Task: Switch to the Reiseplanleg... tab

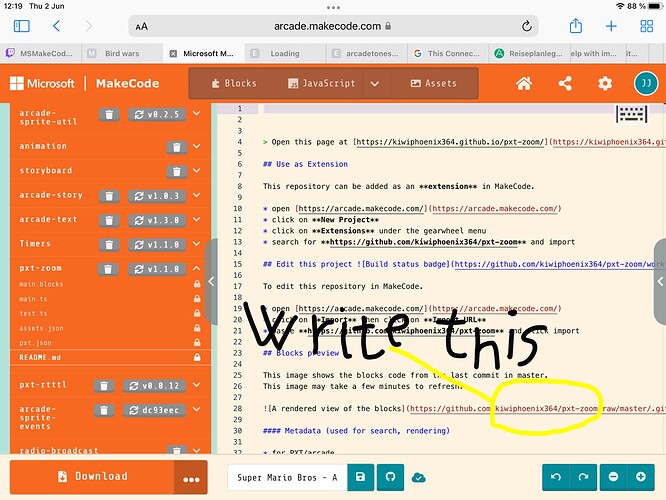Action: [x=529, y=54]
